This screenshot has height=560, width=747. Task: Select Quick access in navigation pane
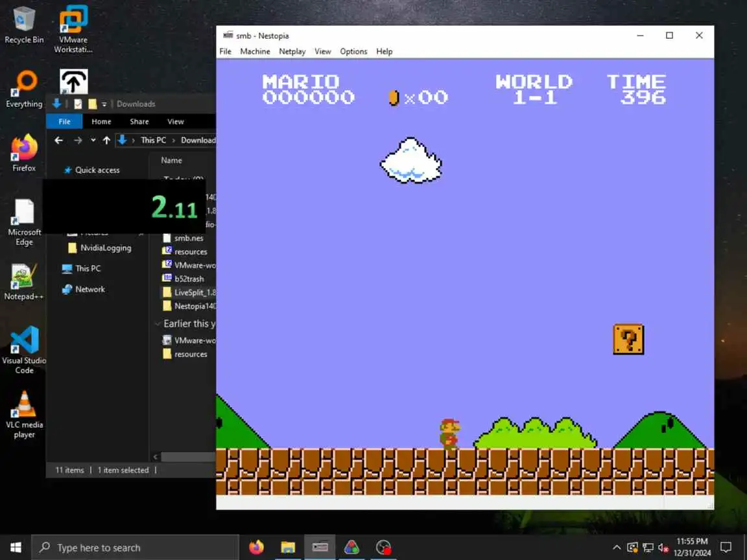pyautogui.click(x=97, y=170)
